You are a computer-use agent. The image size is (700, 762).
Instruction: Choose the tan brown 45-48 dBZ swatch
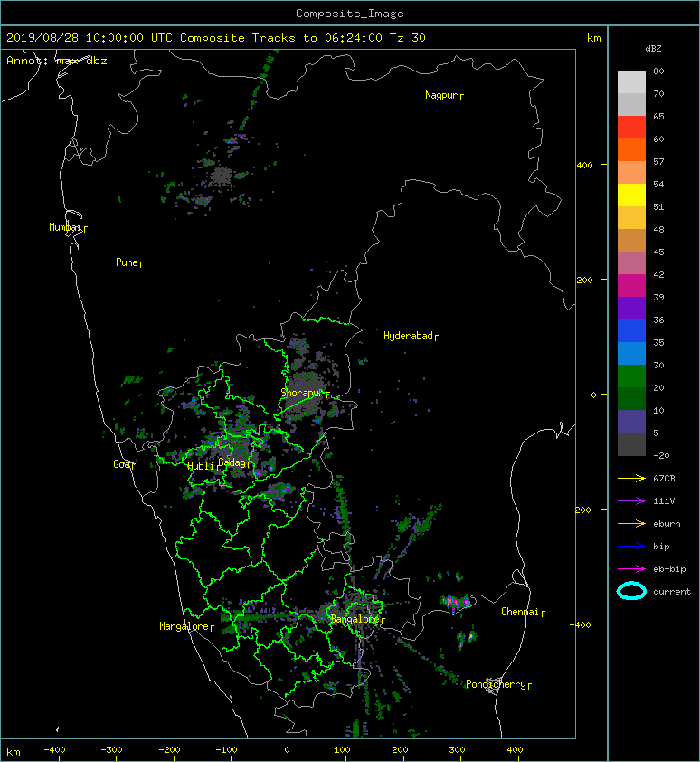[x=631, y=240]
